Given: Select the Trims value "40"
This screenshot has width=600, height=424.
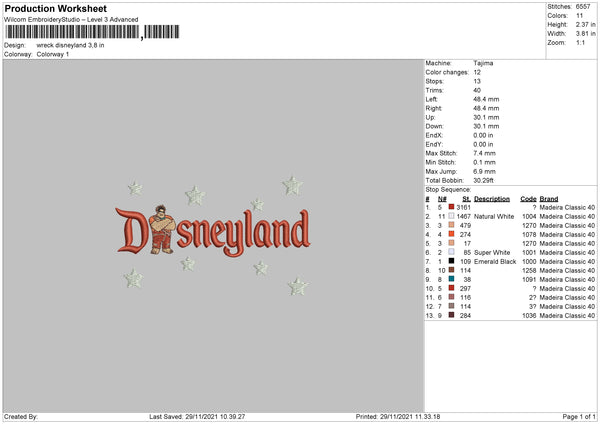Looking at the screenshot, I should pyautogui.click(x=477, y=90).
